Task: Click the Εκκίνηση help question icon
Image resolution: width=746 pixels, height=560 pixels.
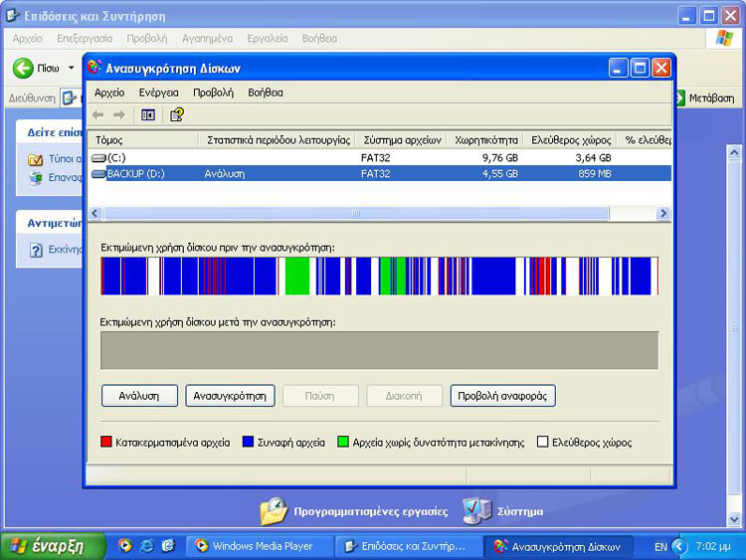Action: (36, 250)
